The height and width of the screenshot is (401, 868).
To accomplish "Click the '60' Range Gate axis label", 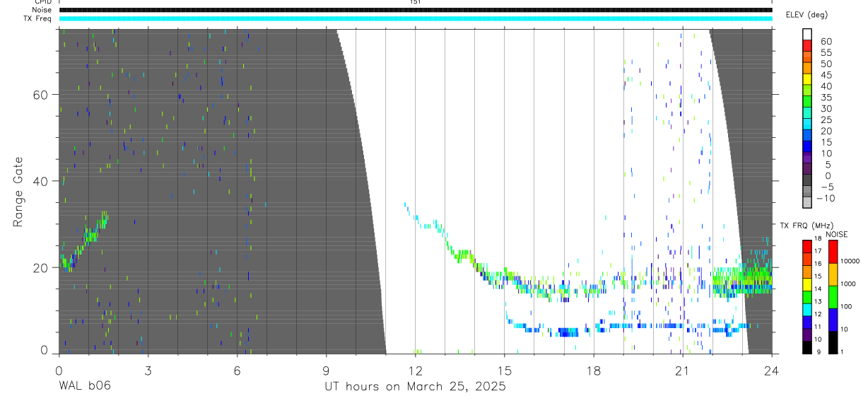I will click(x=42, y=95).
